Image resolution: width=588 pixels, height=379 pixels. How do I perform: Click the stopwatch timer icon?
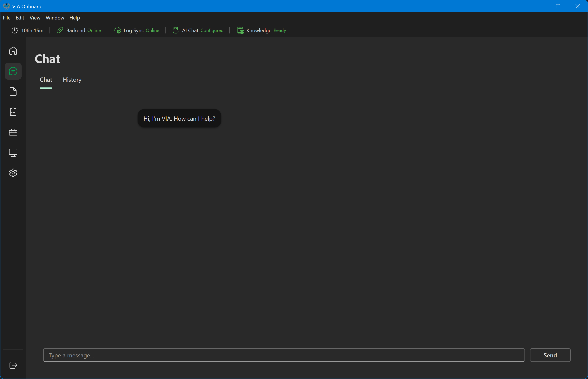click(x=15, y=30)
